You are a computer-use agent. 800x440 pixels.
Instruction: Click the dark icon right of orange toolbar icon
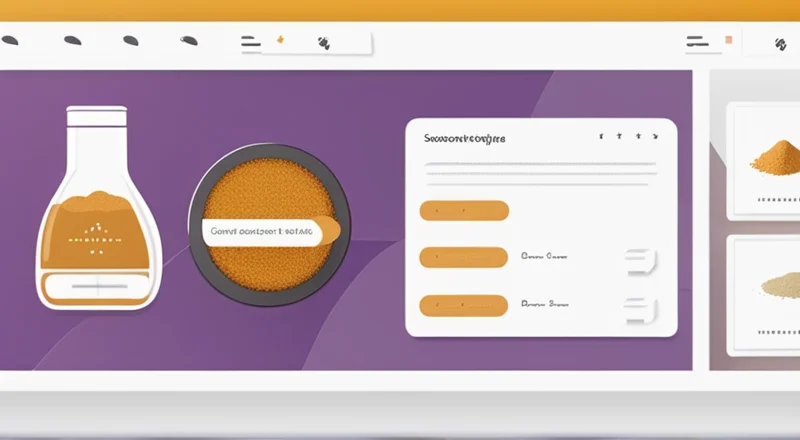pyautogui.click(x=323, y=43)
